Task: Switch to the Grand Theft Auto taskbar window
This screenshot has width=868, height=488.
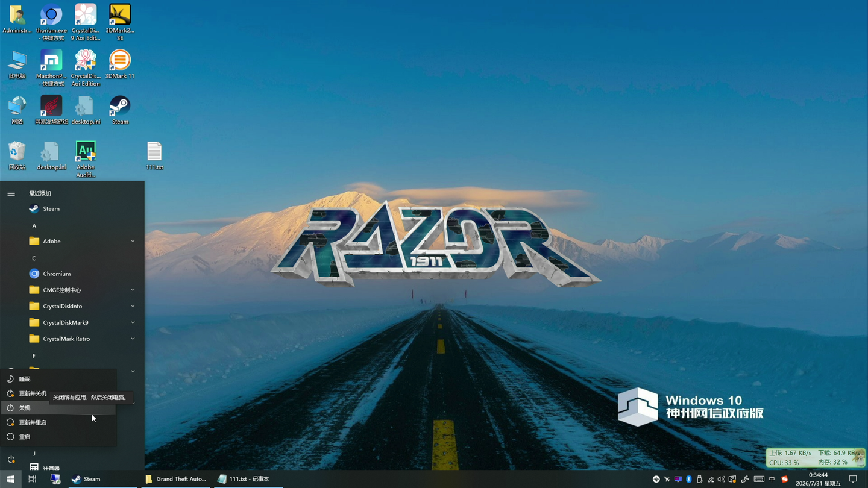Action: click(176, 479)
